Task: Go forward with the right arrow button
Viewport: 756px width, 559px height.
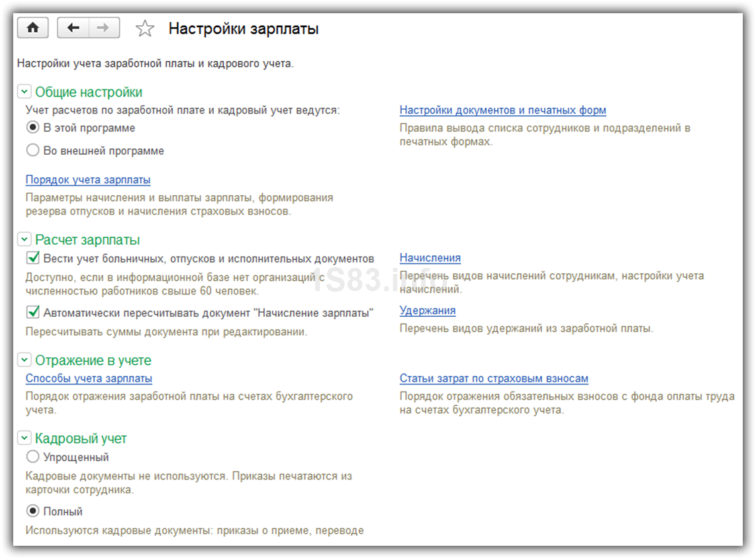Action: 103,28
